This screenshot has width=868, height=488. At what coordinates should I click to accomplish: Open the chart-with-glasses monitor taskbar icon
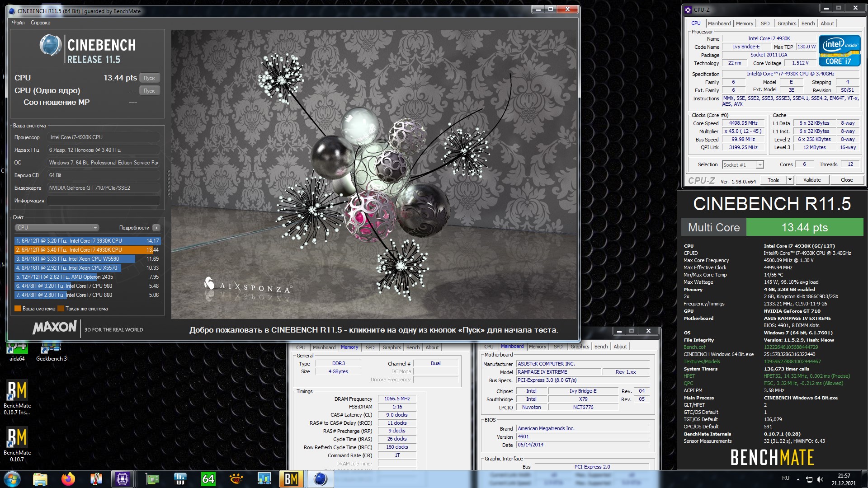pos(264,479)
